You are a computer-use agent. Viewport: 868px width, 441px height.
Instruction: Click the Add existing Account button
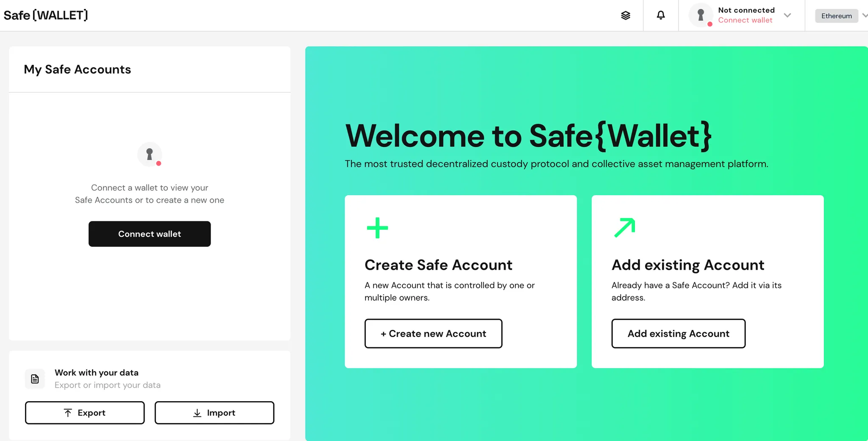(678, 334)
